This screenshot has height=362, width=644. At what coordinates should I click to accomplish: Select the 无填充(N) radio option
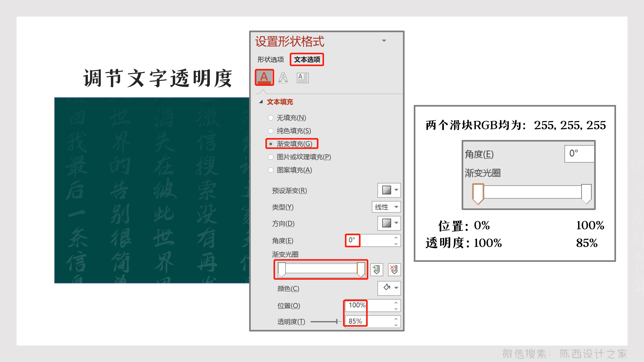[270, 118]
